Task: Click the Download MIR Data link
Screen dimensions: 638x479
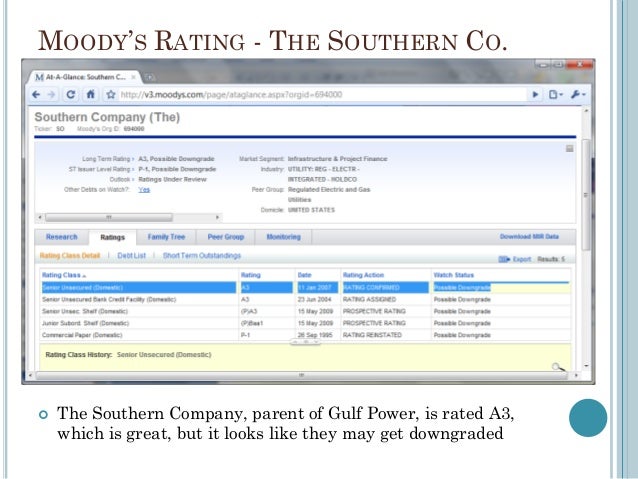Action: point(529,236)
